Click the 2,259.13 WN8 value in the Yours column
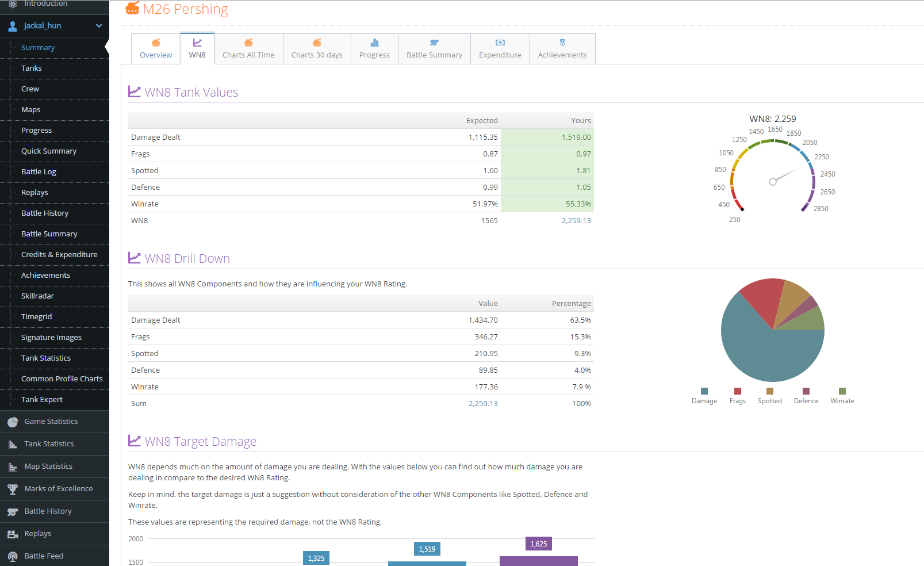The height and width of the screenshot is (566, 924). coord(576,221)
